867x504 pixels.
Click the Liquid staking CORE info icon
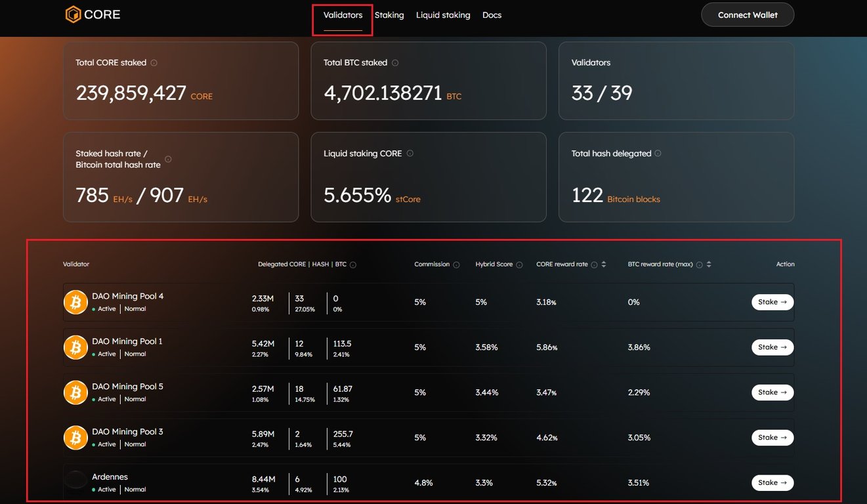(x=409, y=153)
